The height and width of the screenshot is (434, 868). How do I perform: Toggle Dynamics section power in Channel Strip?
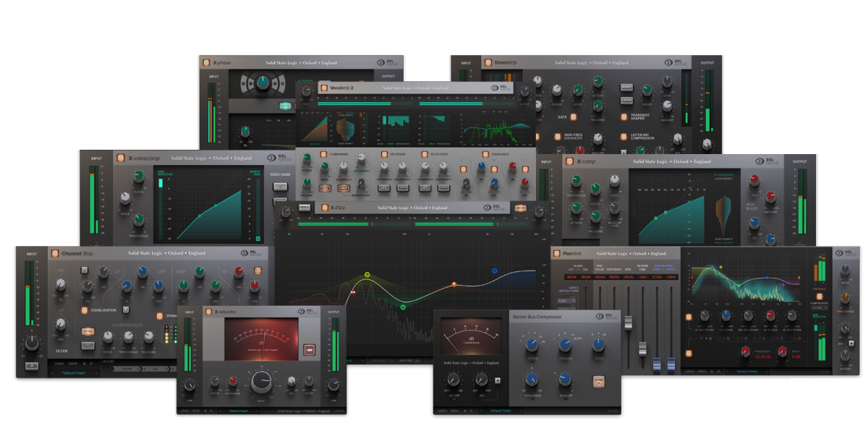[x=159, y=316]
